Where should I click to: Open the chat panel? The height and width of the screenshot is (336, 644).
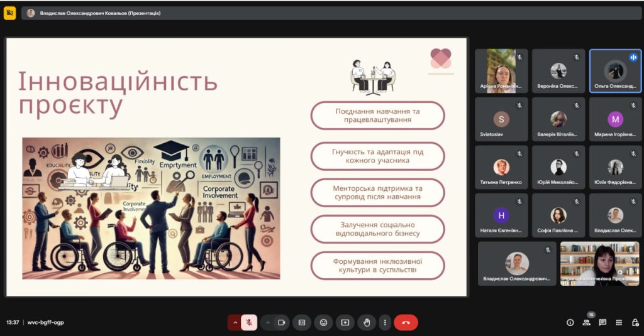coord(602,322)
